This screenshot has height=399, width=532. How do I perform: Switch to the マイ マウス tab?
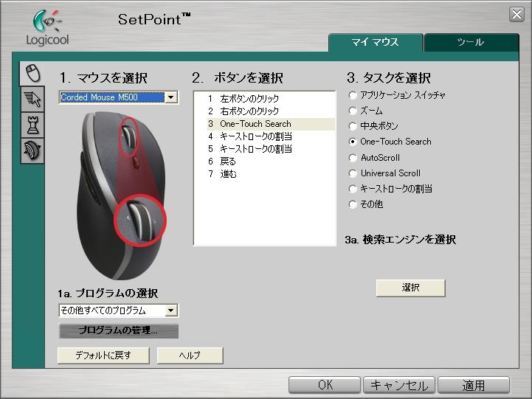[376, 42]
